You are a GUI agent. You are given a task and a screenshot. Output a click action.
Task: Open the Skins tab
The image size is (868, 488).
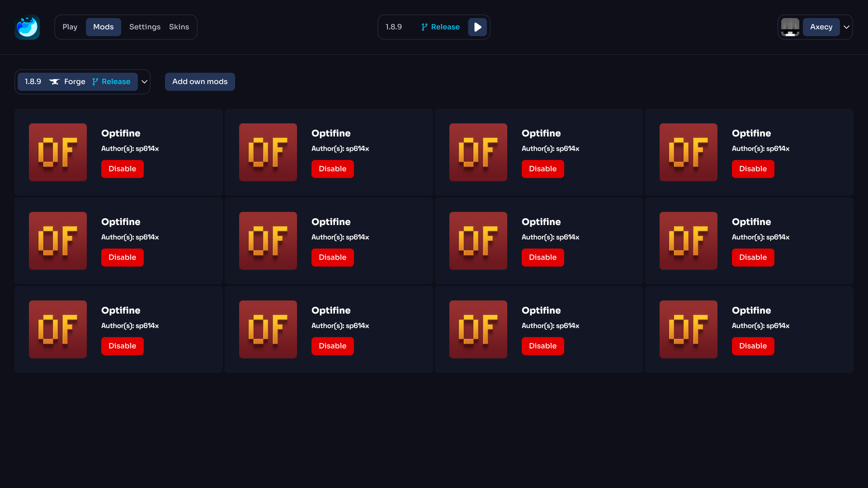[x=179, y=27]
